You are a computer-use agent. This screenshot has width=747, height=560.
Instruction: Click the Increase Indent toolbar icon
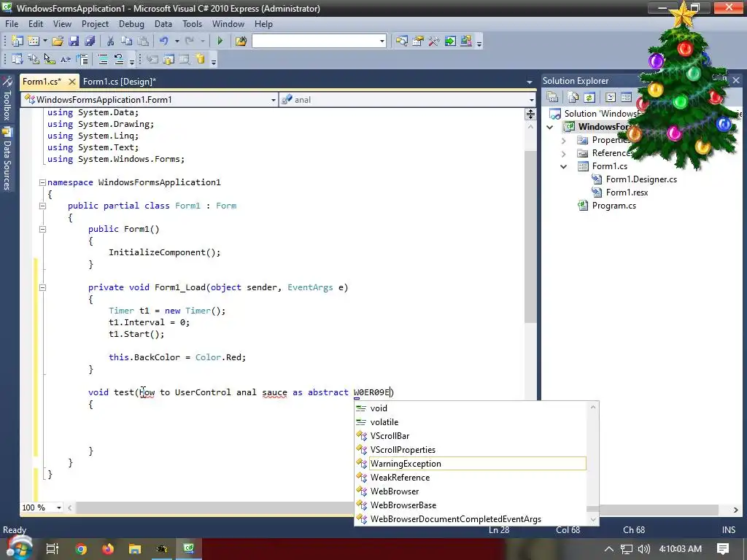[83, 60]
